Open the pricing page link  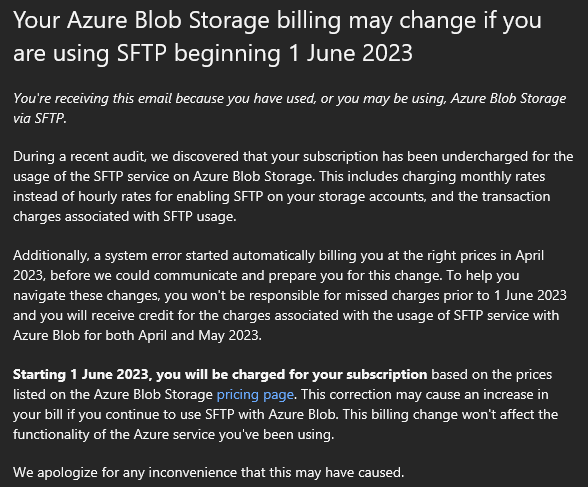click(x=255, y=395)
